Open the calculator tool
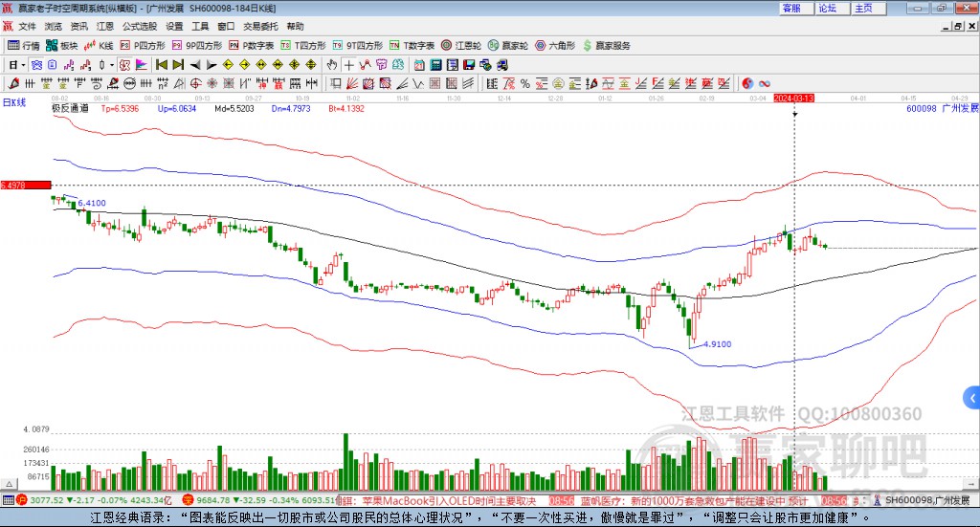Viewport: 980px width, 527px height. pyautogui.click(x=435, y=65)
